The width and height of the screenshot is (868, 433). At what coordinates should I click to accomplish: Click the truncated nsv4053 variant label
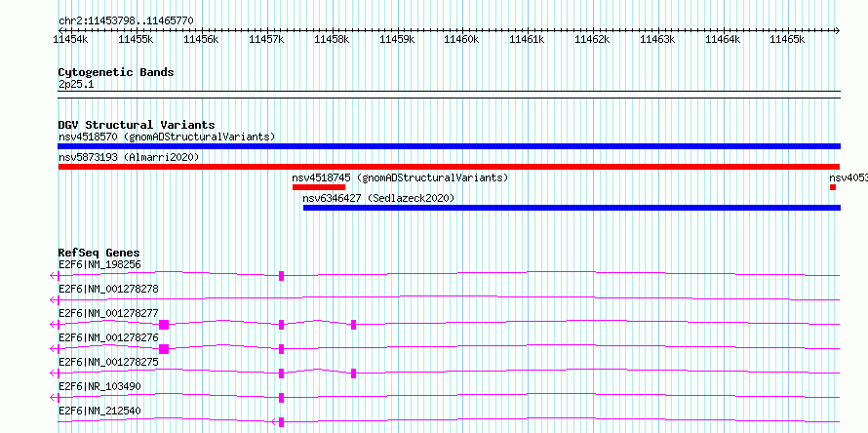click(x=848, y=177)
